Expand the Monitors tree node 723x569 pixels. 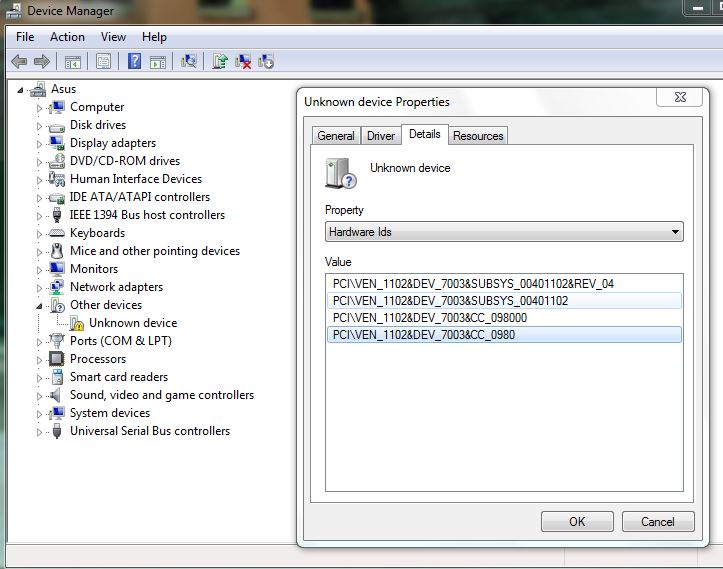coord(39,270)
